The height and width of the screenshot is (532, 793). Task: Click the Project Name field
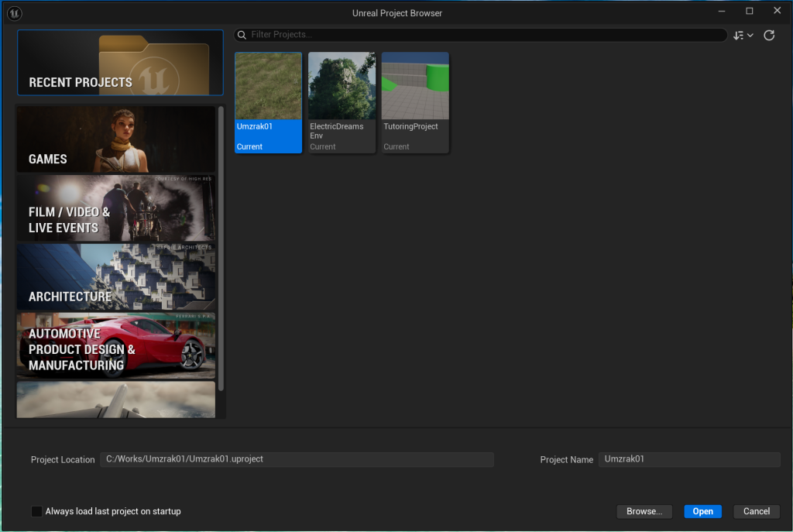(x=689, y=459)
